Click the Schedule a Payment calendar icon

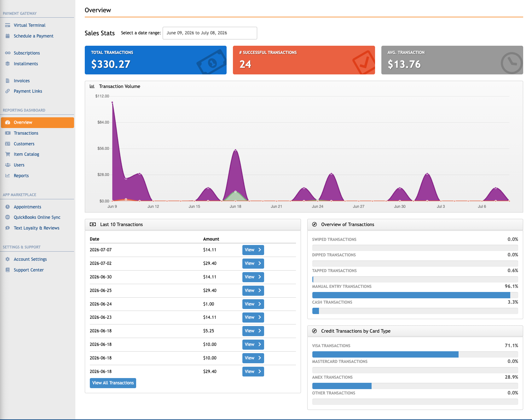click(8, 36)
